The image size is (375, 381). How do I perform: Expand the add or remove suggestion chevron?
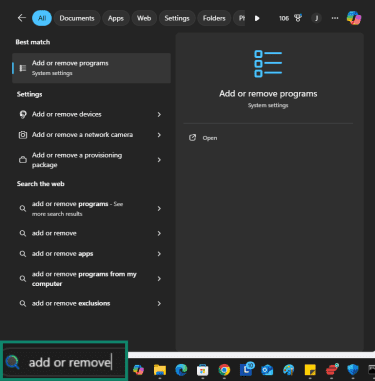click(159, 233)
